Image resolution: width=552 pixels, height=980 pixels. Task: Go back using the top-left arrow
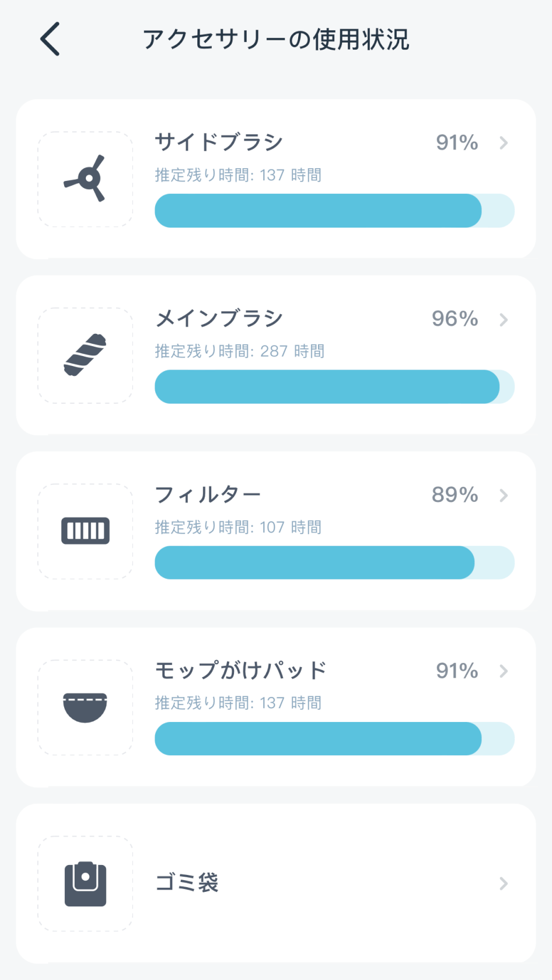point(50,39)
